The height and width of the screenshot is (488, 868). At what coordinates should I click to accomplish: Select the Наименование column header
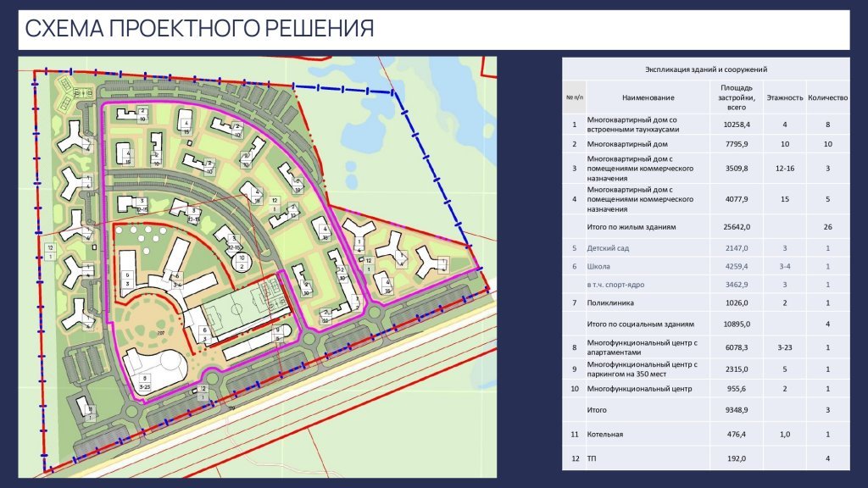647,97
